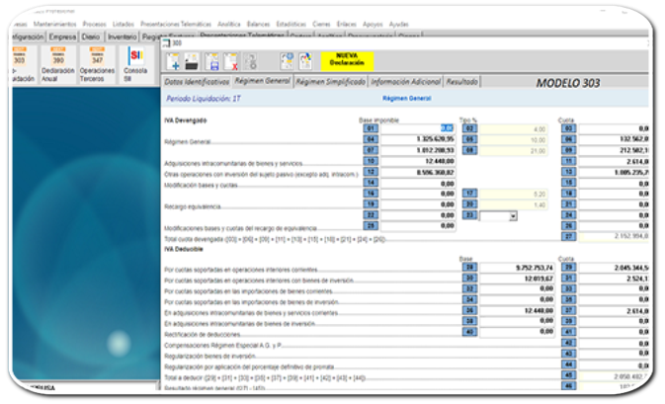Click the tipo field showing 10,00
The height and width of the screenshot is (404, 665).
pos(513,140)
